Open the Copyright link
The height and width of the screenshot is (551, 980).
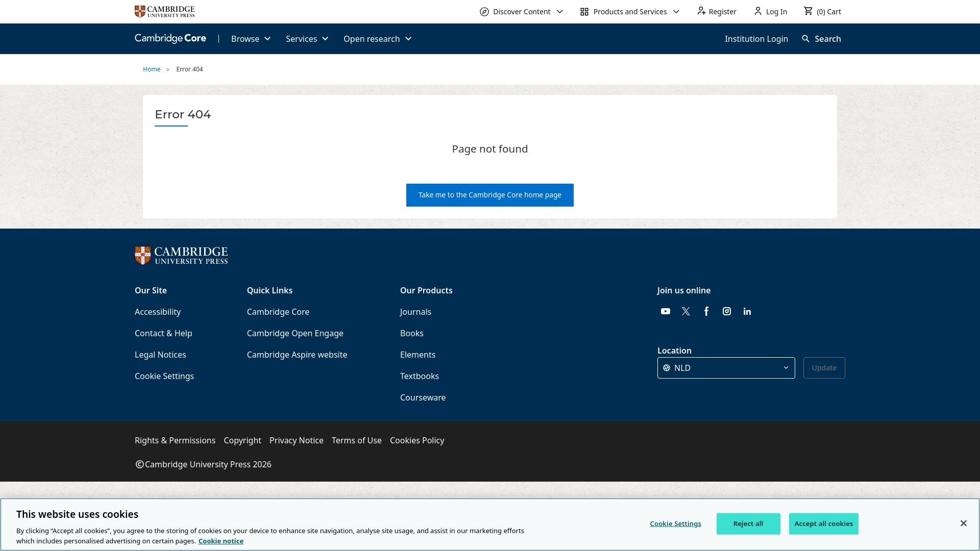242,440
